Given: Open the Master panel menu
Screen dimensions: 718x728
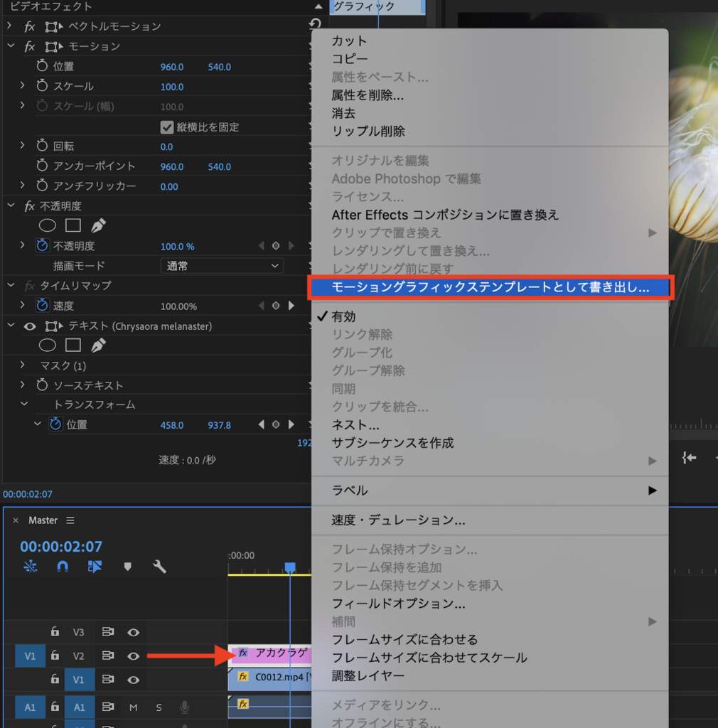Looking at the screenshot, I should click(70, 520).
